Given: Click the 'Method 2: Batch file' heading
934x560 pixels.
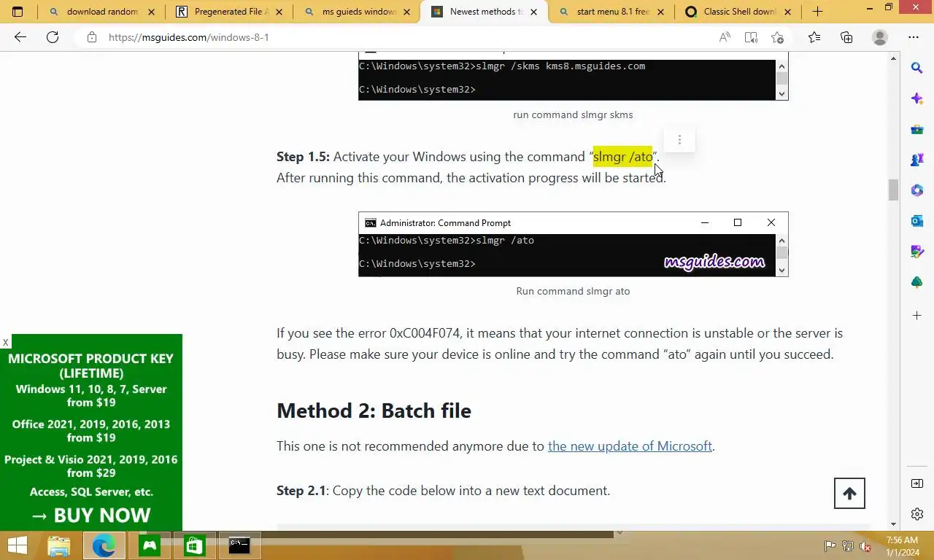Looking at the screenshot, I should 374,411.
